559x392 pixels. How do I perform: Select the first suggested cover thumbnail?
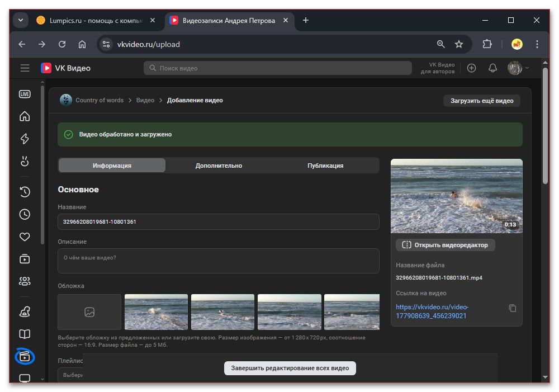click(156, 312)
